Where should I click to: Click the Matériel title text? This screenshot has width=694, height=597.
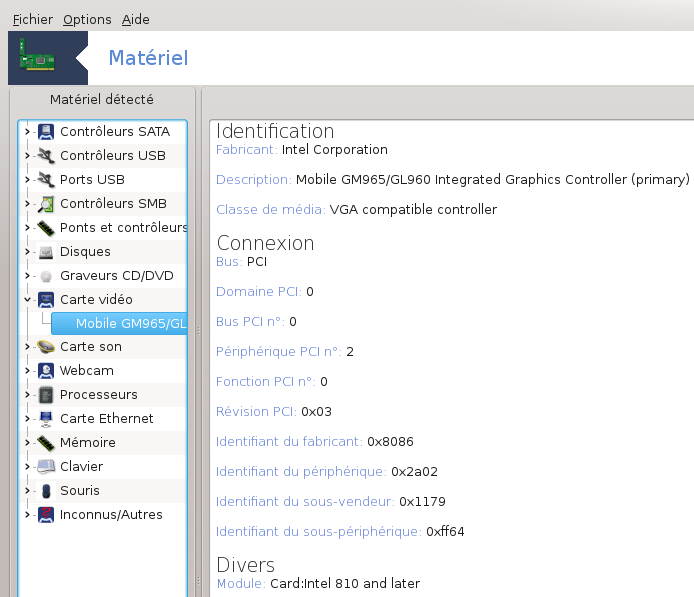point(148,58)
